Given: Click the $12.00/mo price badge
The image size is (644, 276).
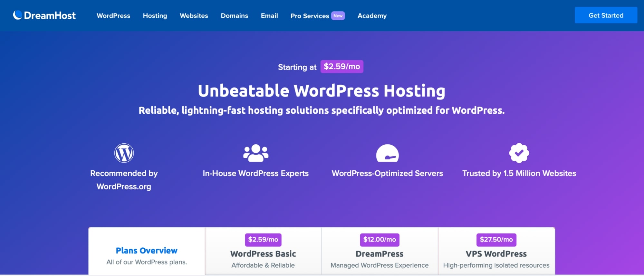Looking at the screenshot, I should (380, 240).
